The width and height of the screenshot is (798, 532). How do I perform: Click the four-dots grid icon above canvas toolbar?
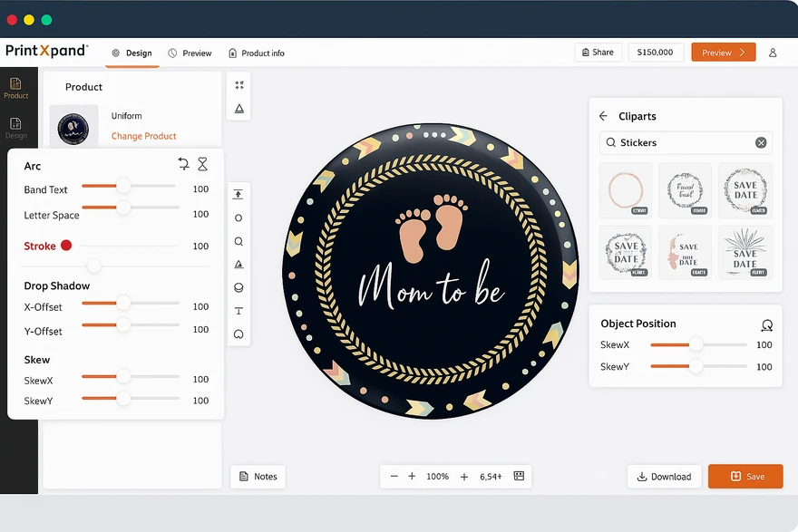click(239, 85)
